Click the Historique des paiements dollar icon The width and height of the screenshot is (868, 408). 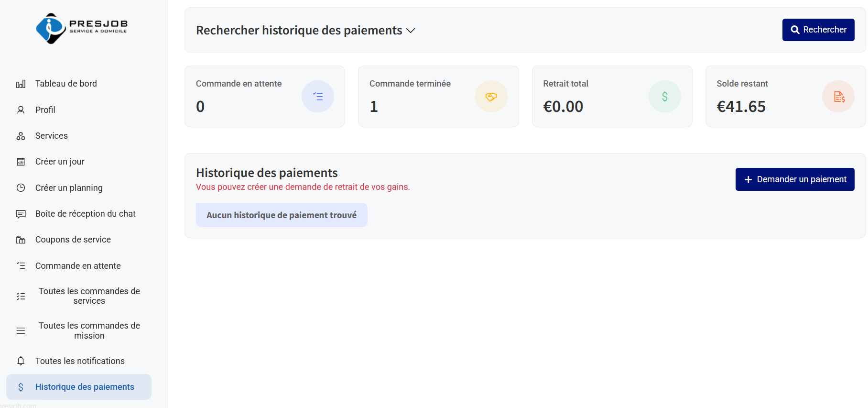[21, 387]
